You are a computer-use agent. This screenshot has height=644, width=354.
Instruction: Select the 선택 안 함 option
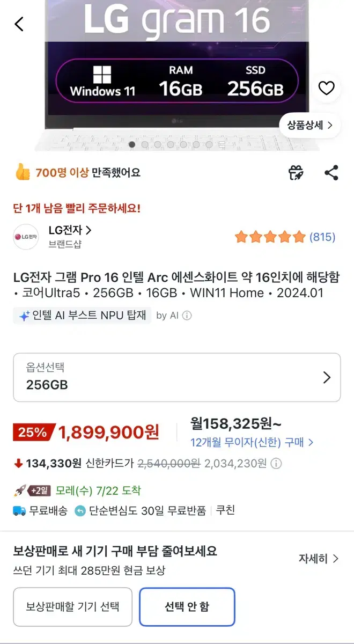click(x=187, y=607)
